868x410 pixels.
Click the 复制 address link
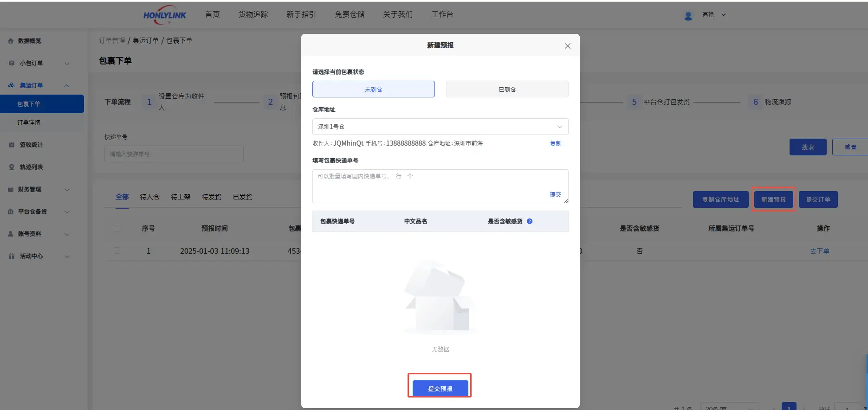tap(555, 143)
